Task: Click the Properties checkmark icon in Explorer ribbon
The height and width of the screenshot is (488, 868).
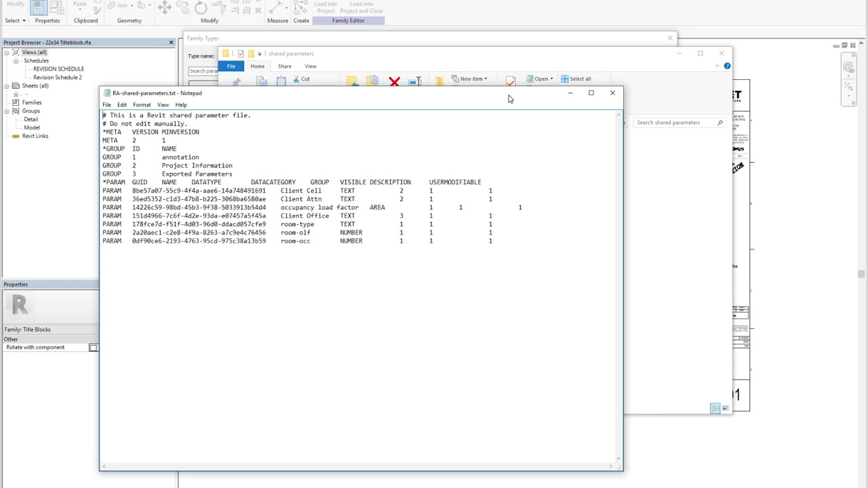Action: [511, 81]
